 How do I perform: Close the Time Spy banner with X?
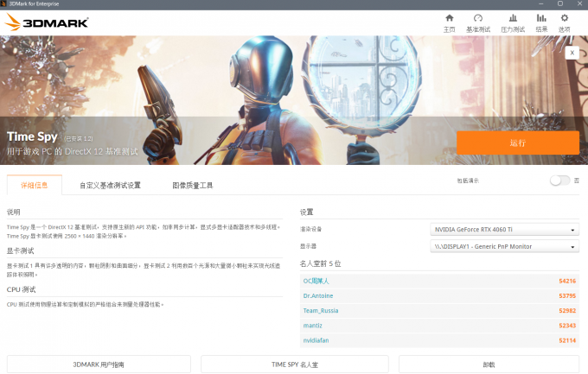point(572,53)
